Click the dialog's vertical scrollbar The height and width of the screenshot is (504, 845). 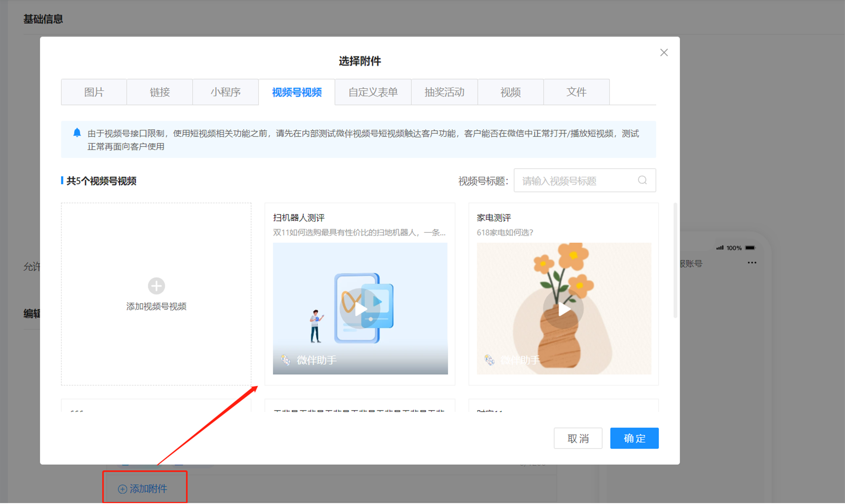point(675,260)
